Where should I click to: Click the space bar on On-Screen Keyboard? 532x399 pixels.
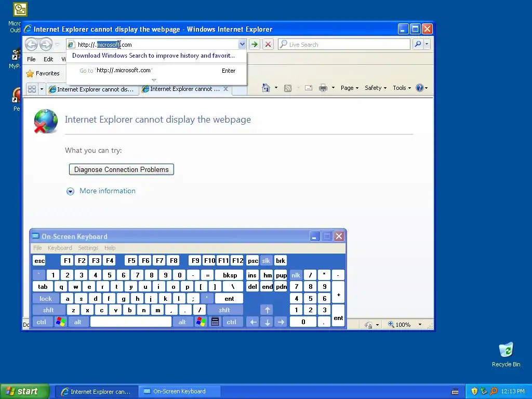[131, 322]
